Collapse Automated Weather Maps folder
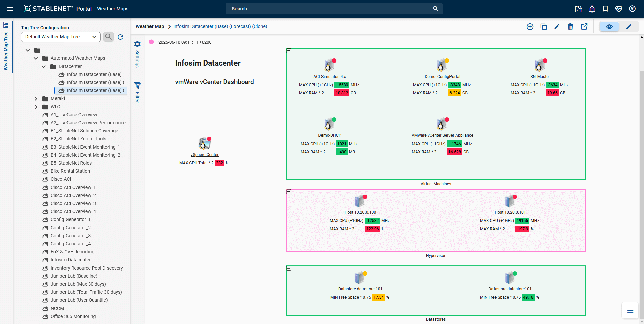The height and width of the screenshot is (324, 644). pyautogui.click(x=36, y=58)
